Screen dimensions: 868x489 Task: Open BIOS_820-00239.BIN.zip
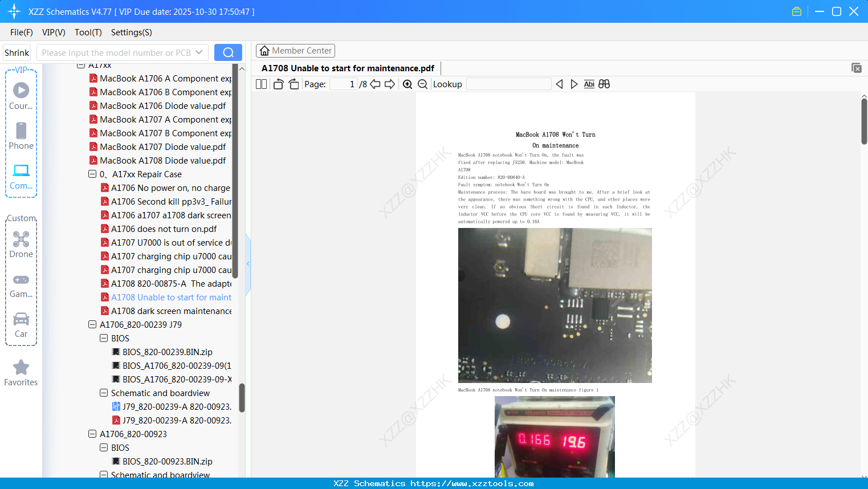pos(162,352)
